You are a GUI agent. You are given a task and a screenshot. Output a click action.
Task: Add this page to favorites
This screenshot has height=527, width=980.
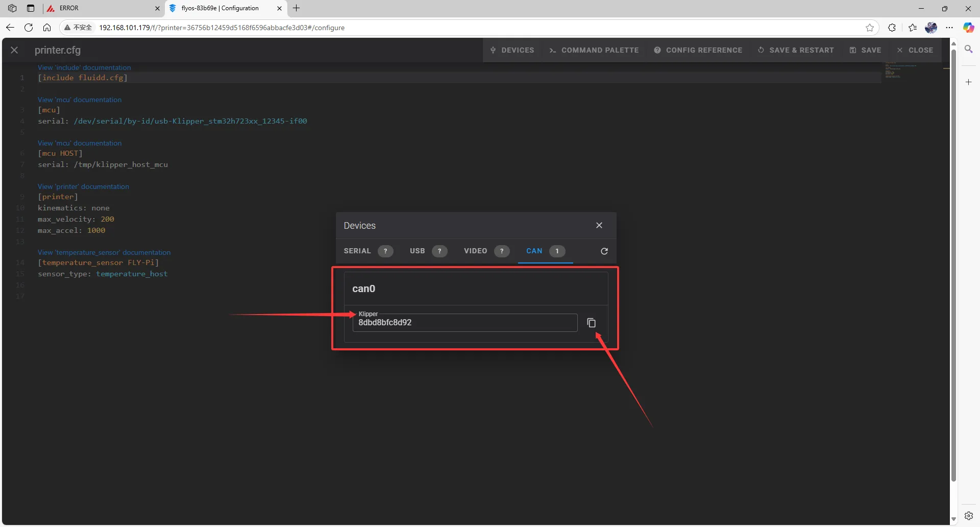click(x=870, y=28)
